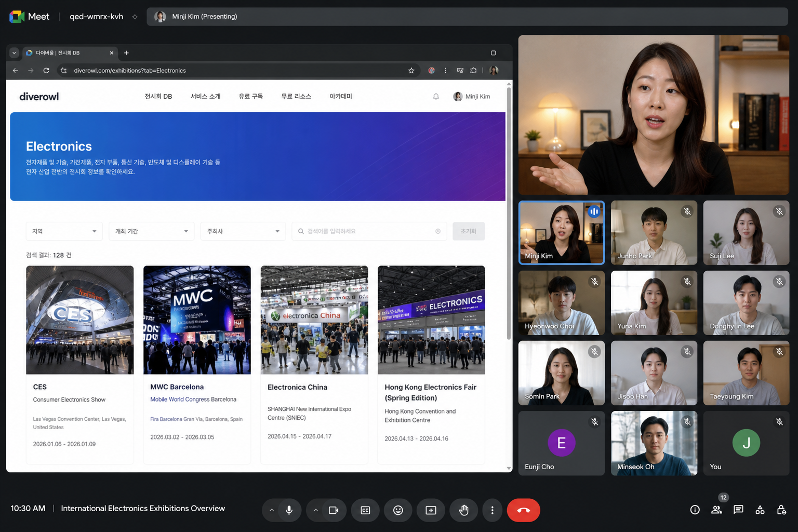
Task: Open the tab search dropdown arrow
Action: 14,53
